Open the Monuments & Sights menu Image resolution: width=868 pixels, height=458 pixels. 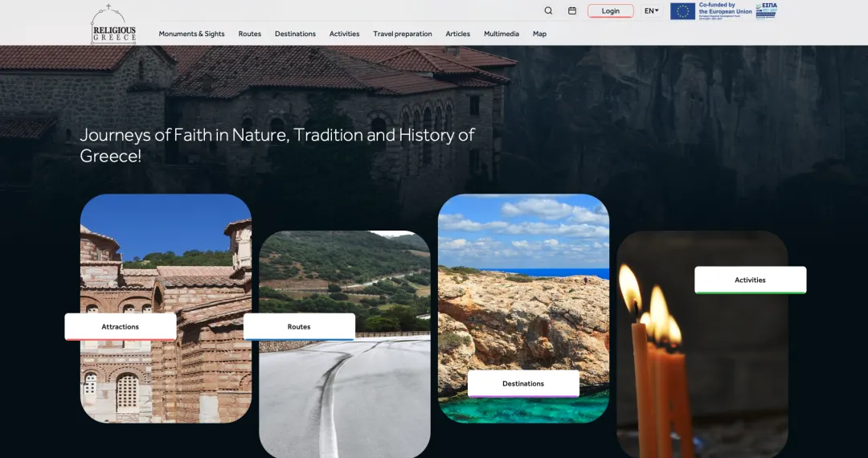[191, 34]
